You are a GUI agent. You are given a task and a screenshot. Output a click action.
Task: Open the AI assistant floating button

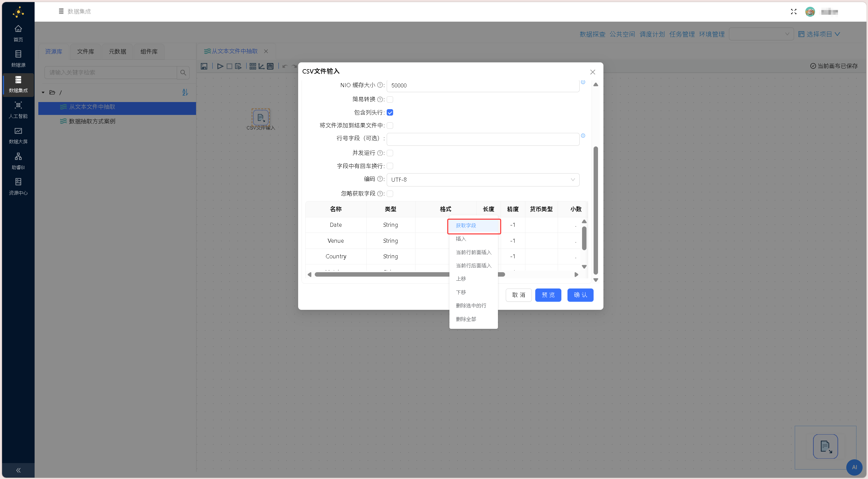854,467
